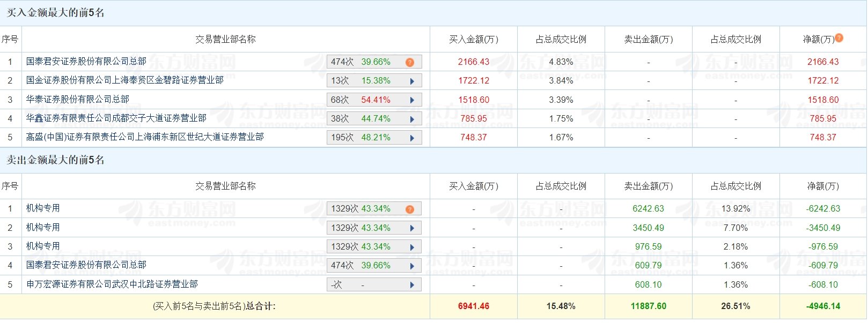Expand the arrow in the 华鑫证券 row
The width and height of the screenshot is (868, 323).
coord(412,119)
